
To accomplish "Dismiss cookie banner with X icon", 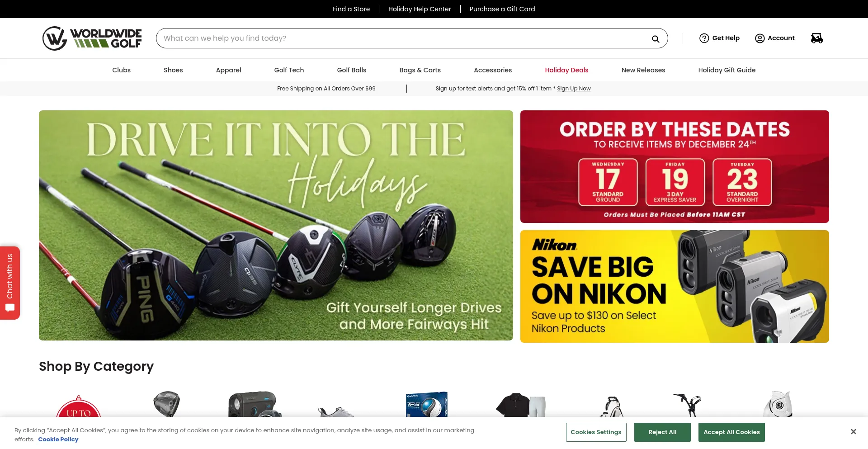I will tap(853, 432).
